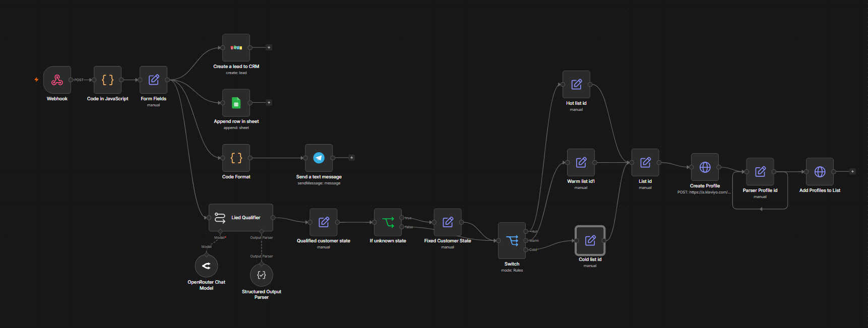Click the Output Parser connector of Lied Qualifier

point(261,232)
